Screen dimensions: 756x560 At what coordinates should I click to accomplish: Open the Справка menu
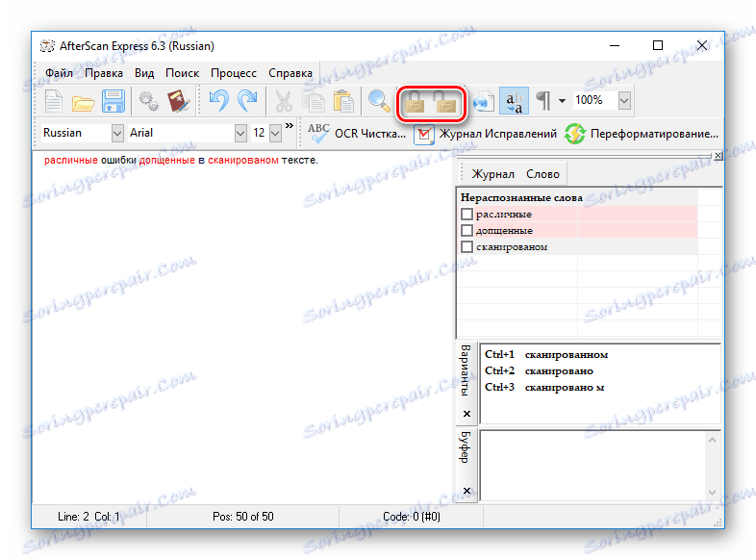[x=290, y=73]
